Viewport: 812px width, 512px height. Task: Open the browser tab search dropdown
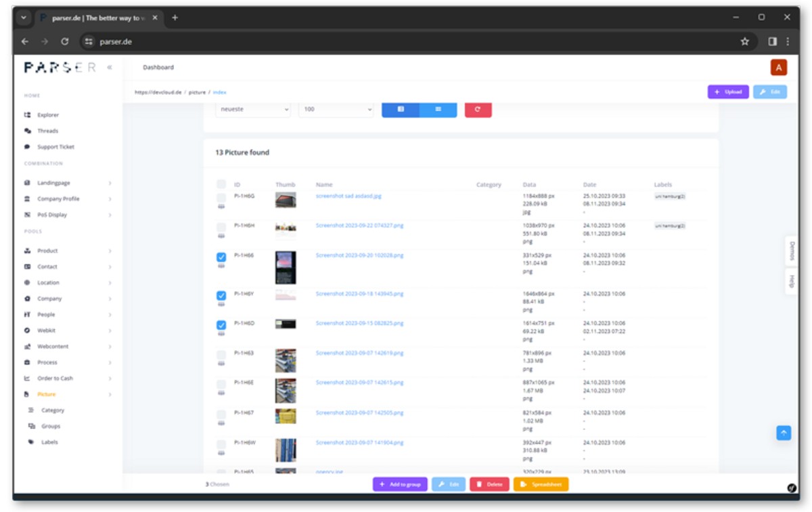tap(25, 18)
